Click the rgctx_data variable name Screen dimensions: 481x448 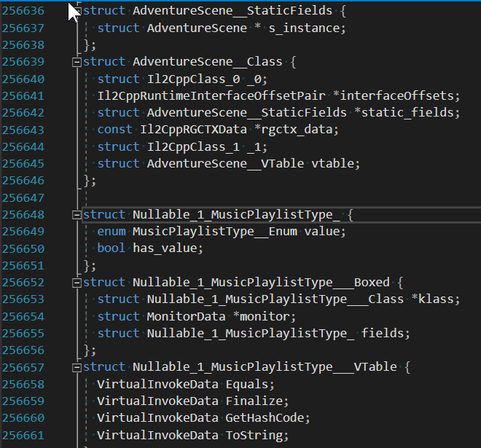click(300, 130)
